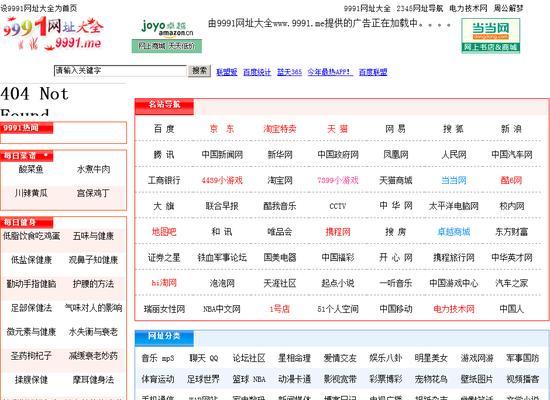Open the 今年最热APP link
Image resolution: width=550 pixels, height=400 pixels.
[x=330, y=72]
